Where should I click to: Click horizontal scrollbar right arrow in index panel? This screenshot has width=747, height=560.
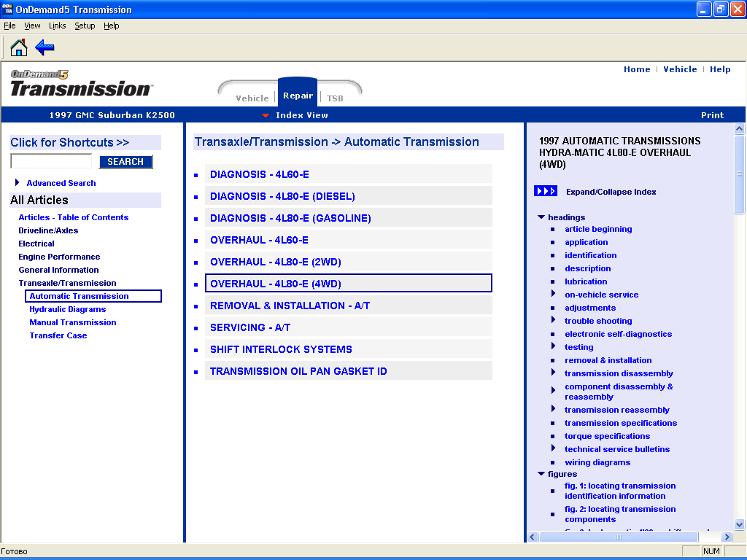tap(727, 537)
